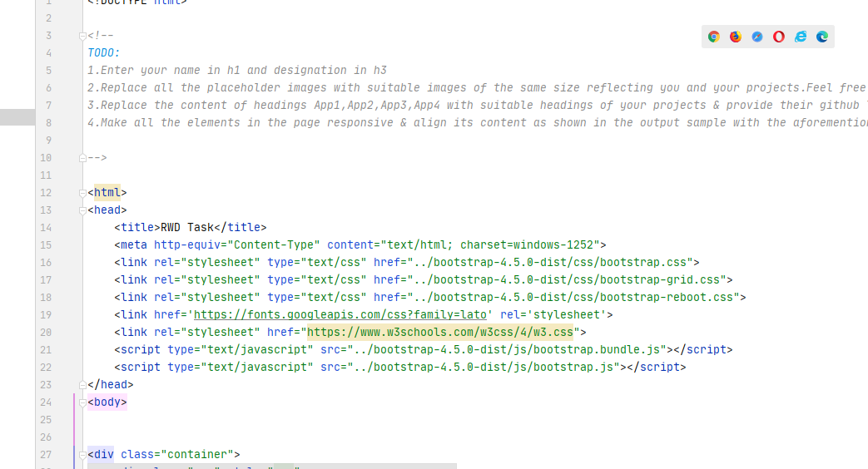Fold the div container at line 27

(x=82, y=455)
